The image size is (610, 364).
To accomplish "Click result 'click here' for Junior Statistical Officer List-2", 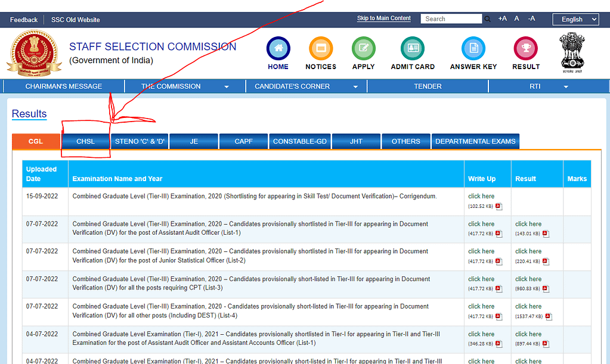I will 528,251.
